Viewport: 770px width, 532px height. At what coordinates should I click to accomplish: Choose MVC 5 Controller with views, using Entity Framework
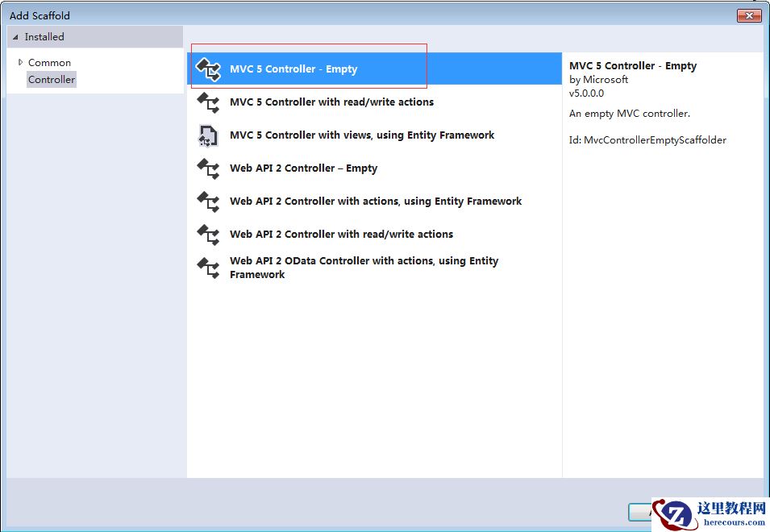tap(374, 135)
